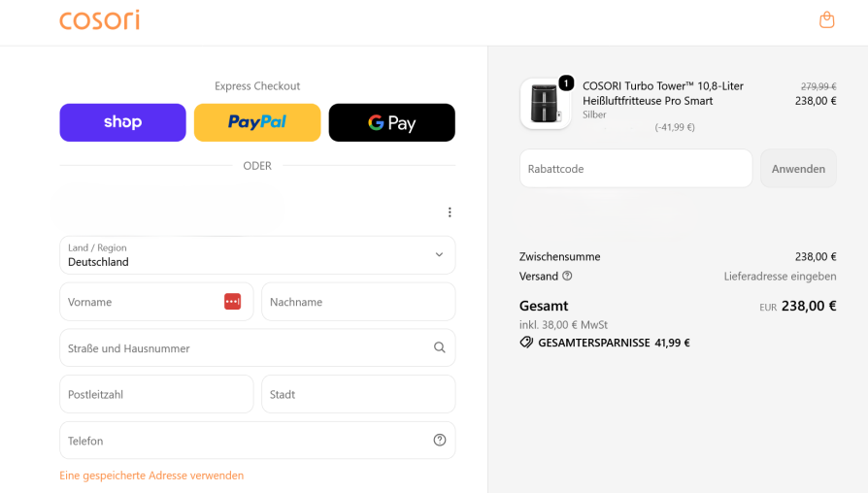Expand the Land / Region dropdown

[257, 255]
